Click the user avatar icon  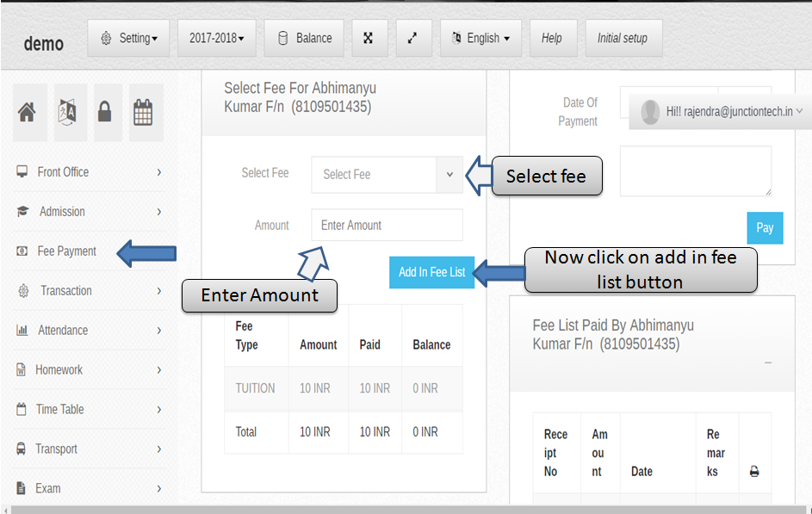click(x=650, y=111)
